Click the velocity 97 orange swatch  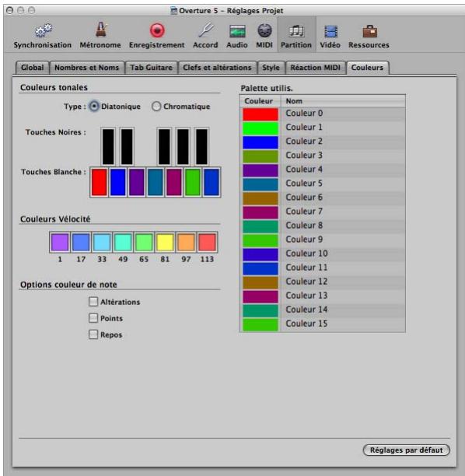pyautogui.click(x=186, y=242)
